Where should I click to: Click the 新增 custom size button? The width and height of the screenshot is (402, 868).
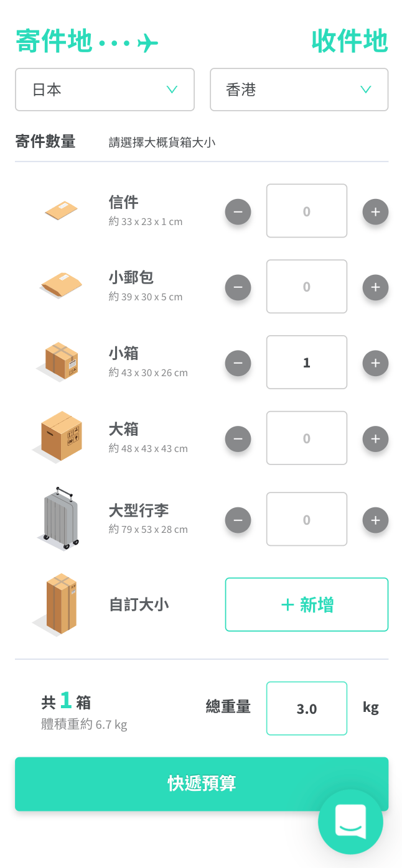click(x=306, y=604)
